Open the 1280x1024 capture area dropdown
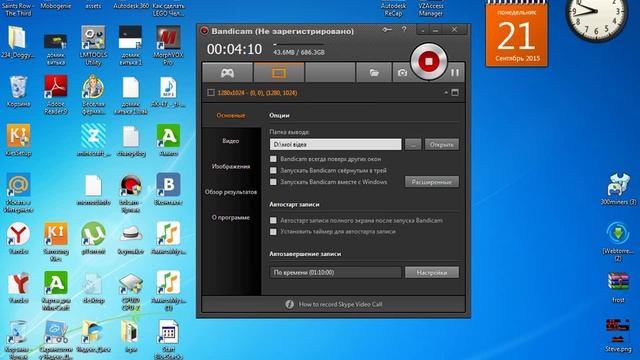Screen dimensions: 640x360 point(257,93)
